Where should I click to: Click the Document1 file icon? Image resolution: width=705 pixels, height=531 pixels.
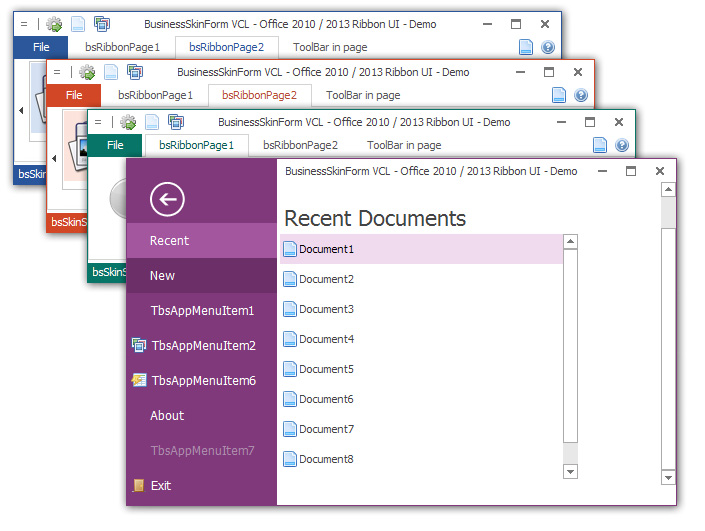(290, 249)
